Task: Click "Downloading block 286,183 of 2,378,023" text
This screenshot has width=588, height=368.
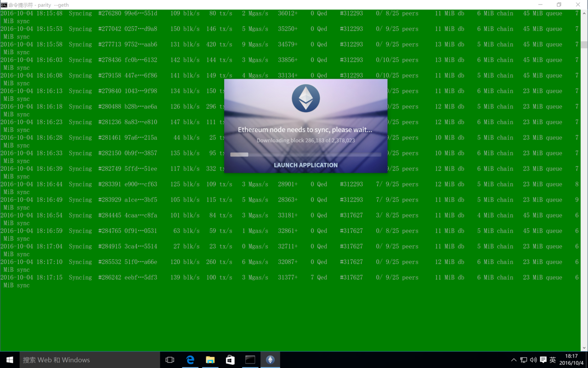Action: coord(305,140)
